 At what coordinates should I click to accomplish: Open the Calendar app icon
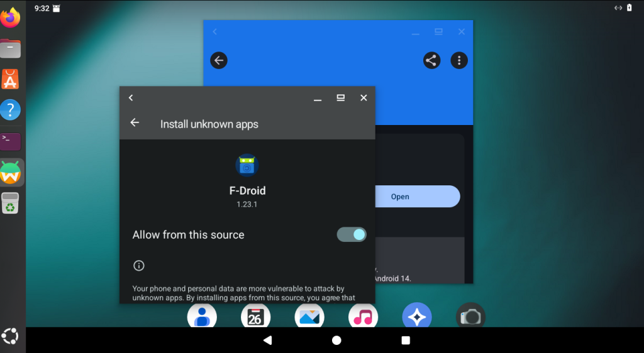point(255,316)
